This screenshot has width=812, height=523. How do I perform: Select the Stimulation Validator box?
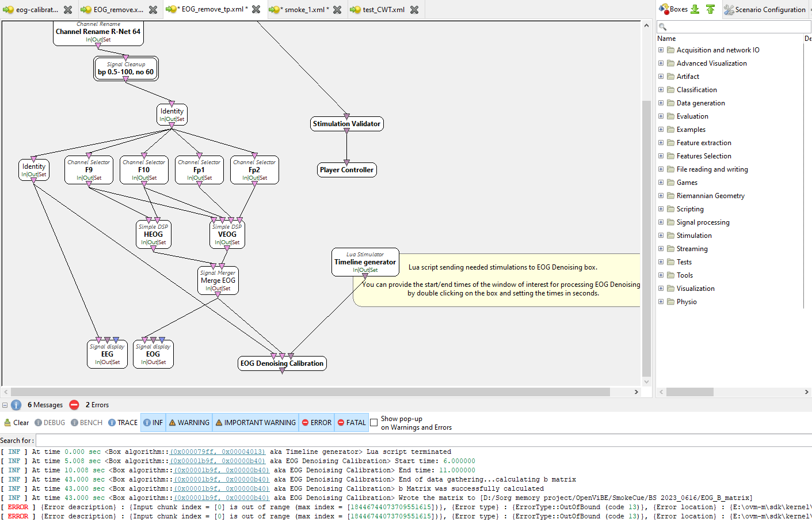click(346, 124)
